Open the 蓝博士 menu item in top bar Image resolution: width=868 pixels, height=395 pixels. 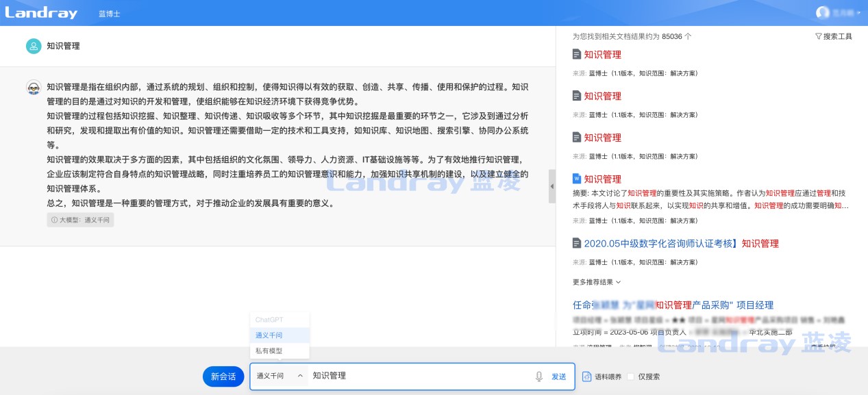(109, 12)
